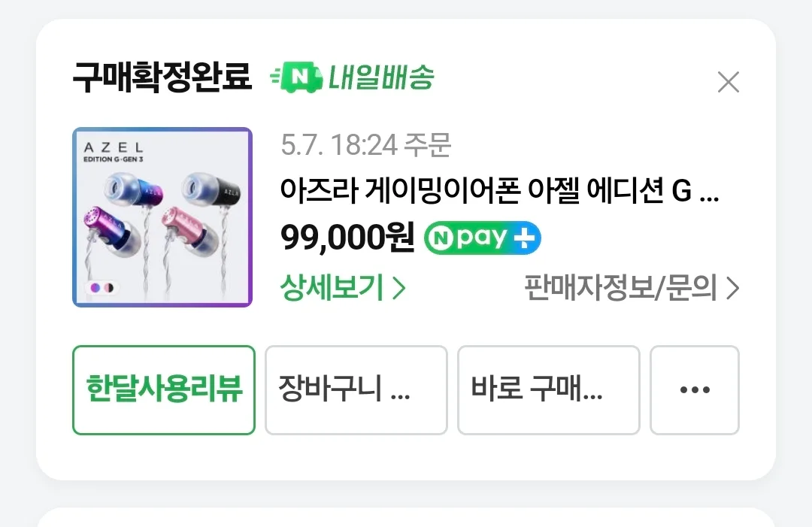Open product title 아즈라 게이밍이어폰 아젤 에디션
The image size is (812, 527).
click(499, 189)
